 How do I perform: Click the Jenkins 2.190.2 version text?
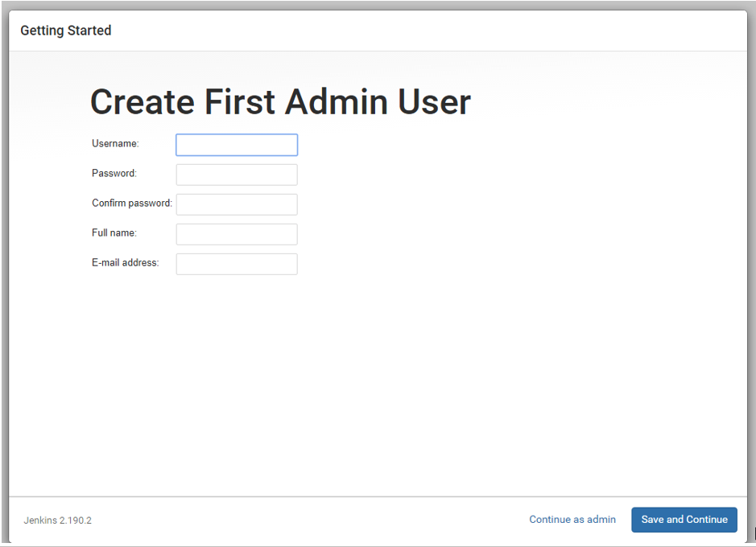(57, 520)
